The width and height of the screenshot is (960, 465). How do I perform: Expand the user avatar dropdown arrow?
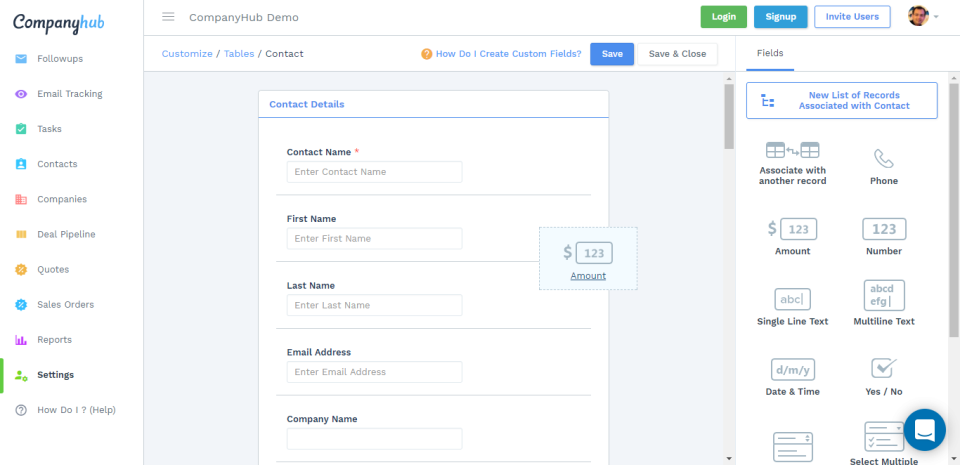click(x=936, y=17)
